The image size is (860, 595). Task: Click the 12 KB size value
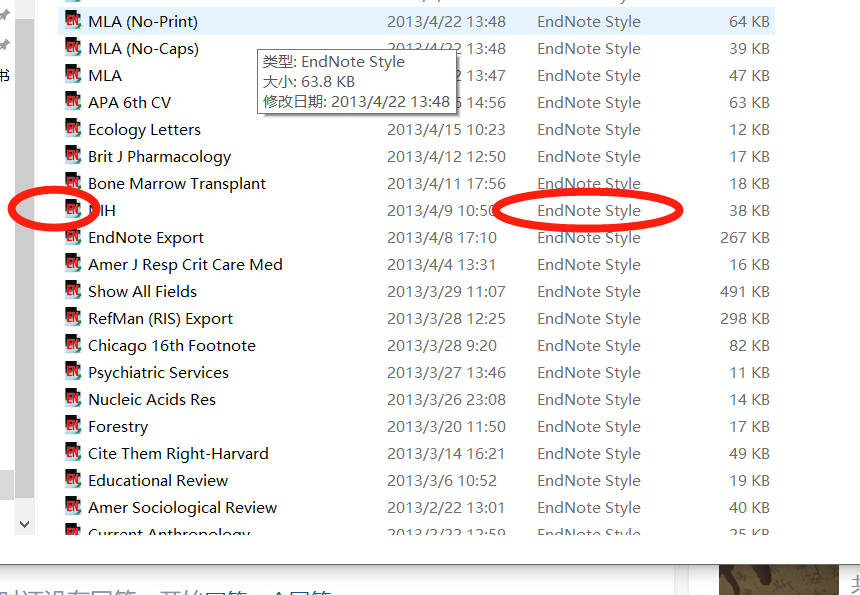[749, 129]
